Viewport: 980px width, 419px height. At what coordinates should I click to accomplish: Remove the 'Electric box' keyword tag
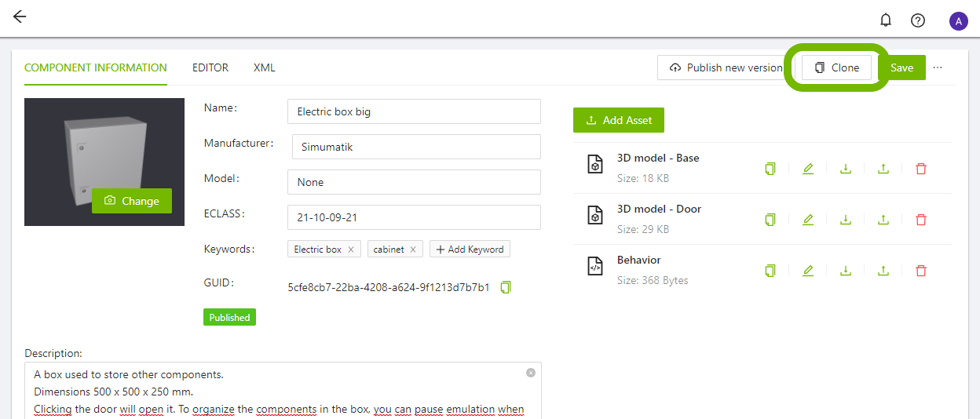[x=351, y=250]
